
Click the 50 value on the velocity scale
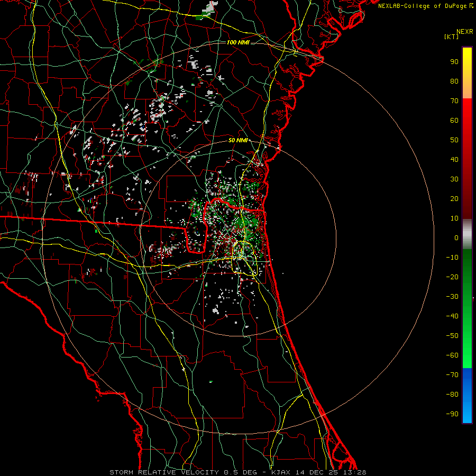coord(454,140)
